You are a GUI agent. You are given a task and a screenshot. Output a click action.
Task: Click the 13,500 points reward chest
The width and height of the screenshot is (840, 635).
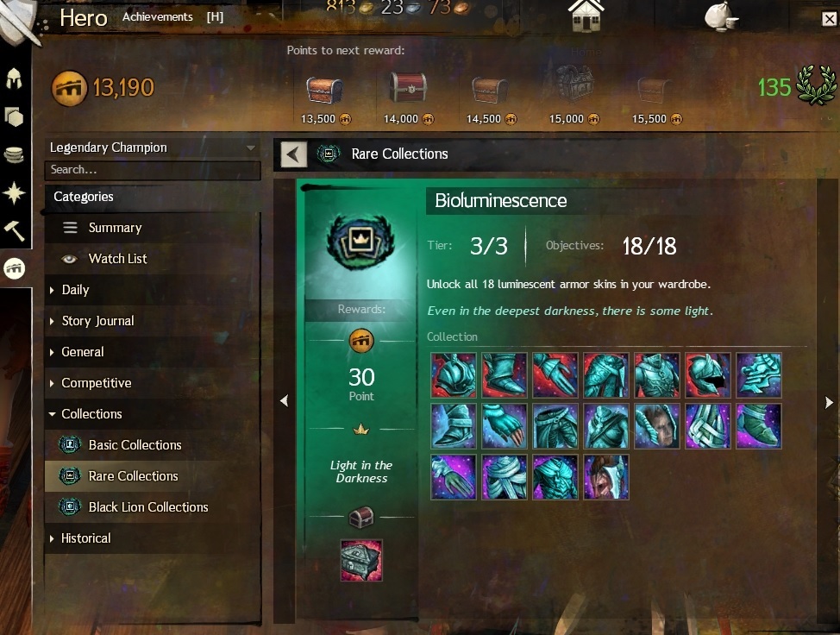tap(324, 90)
